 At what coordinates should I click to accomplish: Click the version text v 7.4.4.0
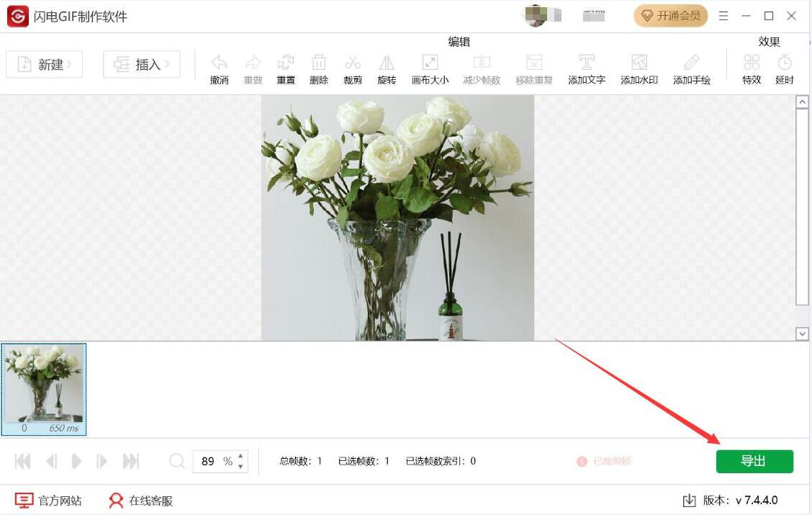click(x=757, y=501)
